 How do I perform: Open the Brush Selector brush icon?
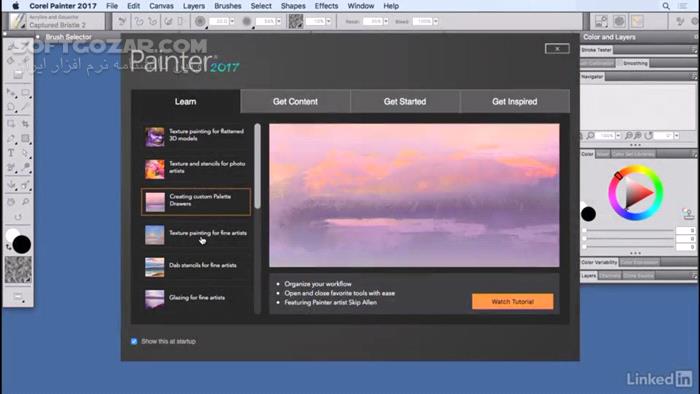(x=18, y=21)
